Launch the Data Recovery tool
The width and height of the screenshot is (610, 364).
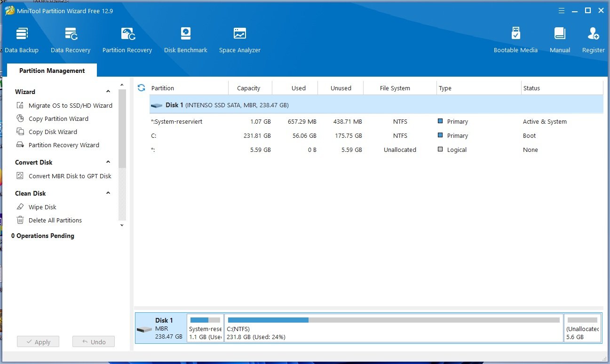pyautogui.click(x=71, y=40)
